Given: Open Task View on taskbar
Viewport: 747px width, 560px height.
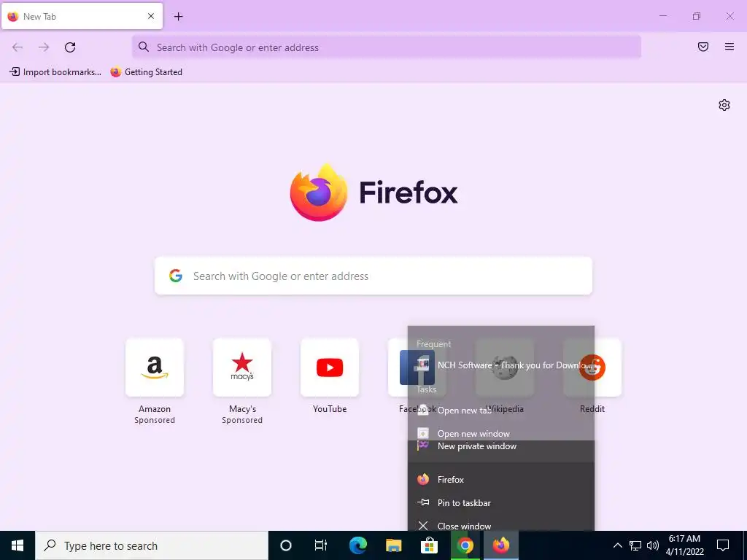Looking at the screenshot, I should (x=321, y=545).
